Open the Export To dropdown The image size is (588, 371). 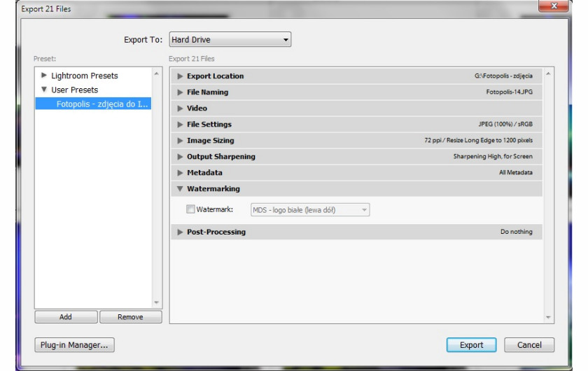point(230,39)
